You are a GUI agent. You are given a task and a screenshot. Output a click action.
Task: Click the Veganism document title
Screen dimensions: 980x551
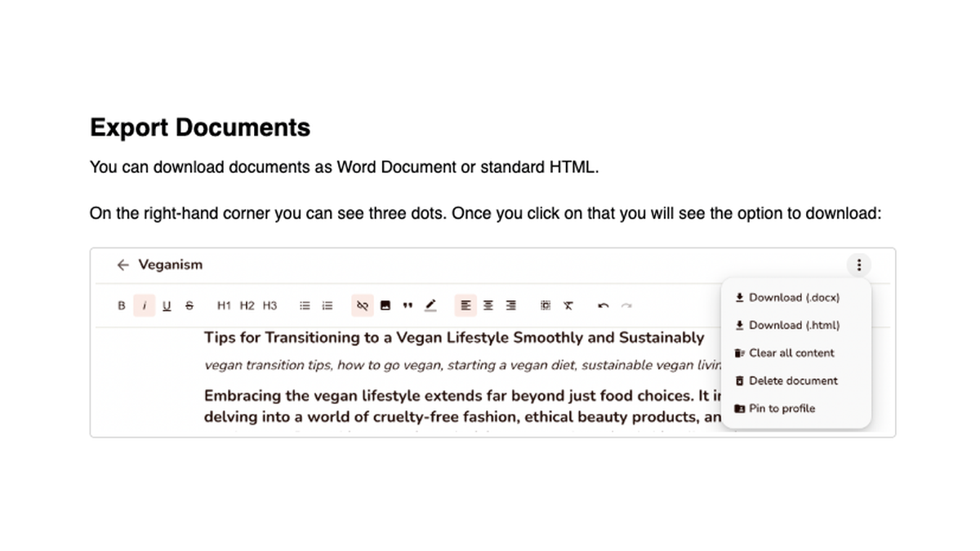(171, 264)
